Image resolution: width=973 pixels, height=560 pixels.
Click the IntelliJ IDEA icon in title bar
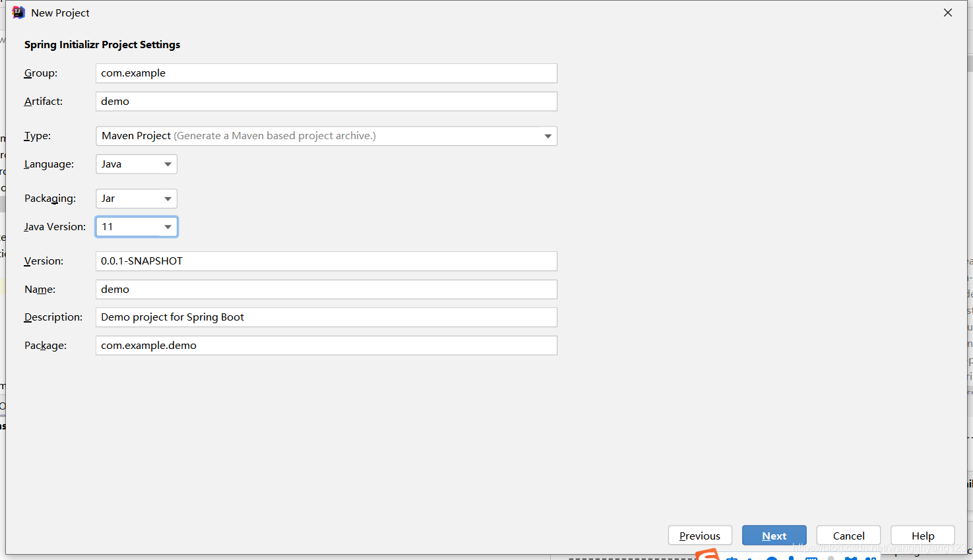point(18,13)
